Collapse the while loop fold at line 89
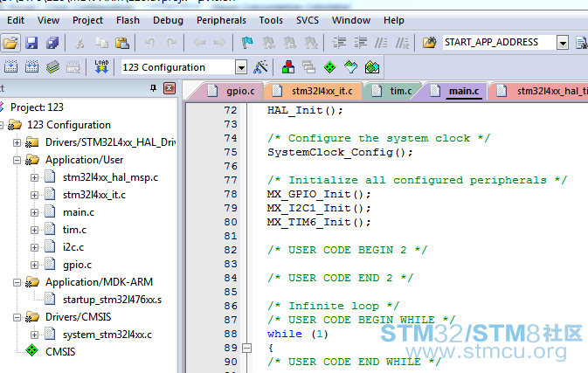 pos(246,349)
